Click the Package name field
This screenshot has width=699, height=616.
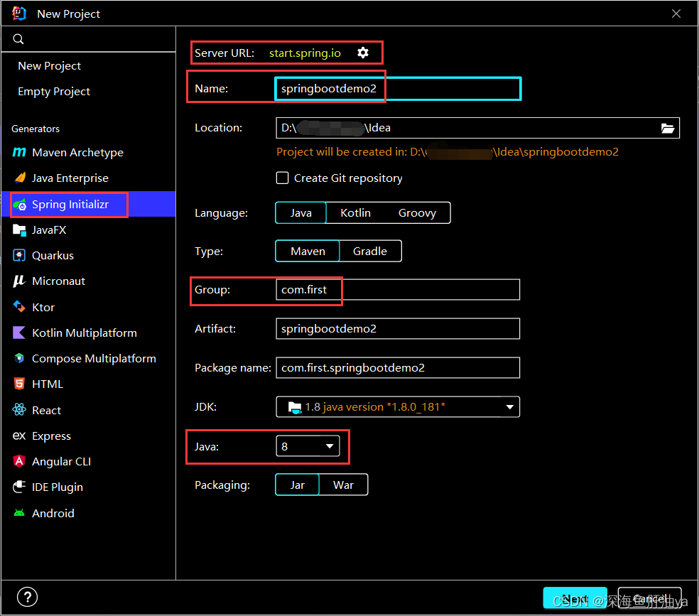[x=398, y=368]
